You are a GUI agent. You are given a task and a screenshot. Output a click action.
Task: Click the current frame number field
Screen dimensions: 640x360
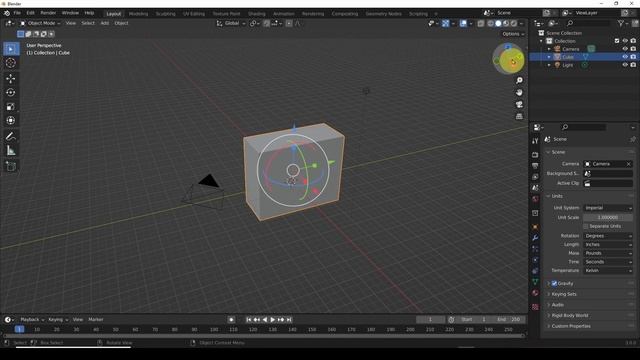pyautogui.click(x=431, y=320)
